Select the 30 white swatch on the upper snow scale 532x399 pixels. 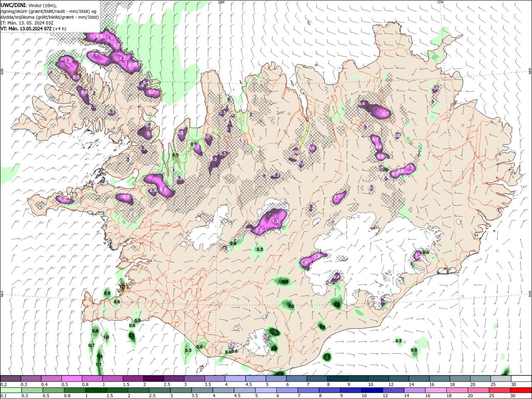522,379
